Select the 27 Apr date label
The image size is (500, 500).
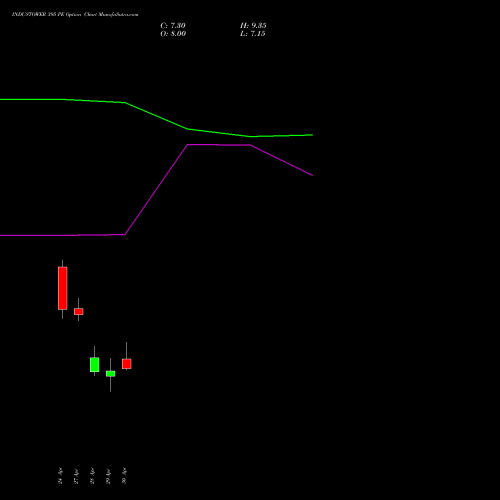point(76,476)
